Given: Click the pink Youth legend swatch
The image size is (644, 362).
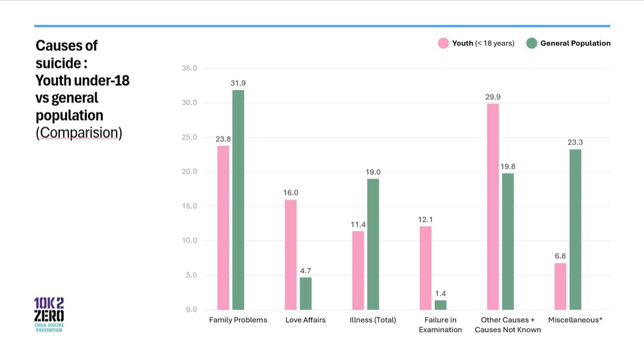Looking at the screenshot, I should click(x=443, y=43).
